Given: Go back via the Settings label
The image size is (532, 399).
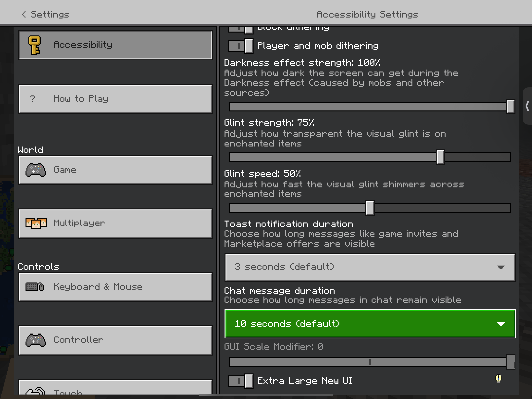Looking at the screenshot, I should point(50,14).
